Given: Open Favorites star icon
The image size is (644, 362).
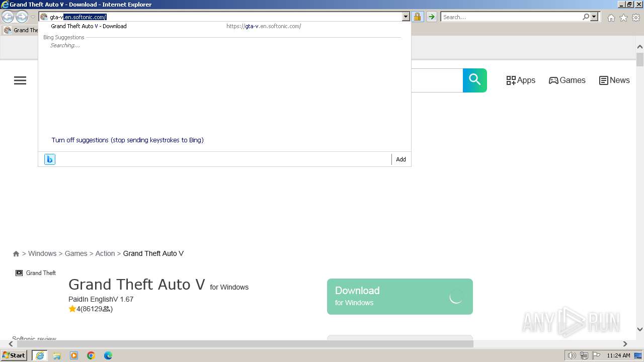Looking at the screenshot, I should [x=623, y=18].
